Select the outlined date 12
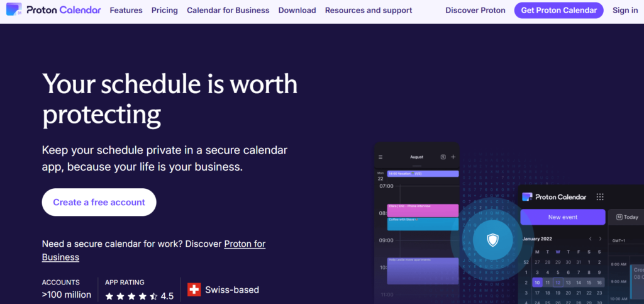644x304 pixels. (558, 283)
